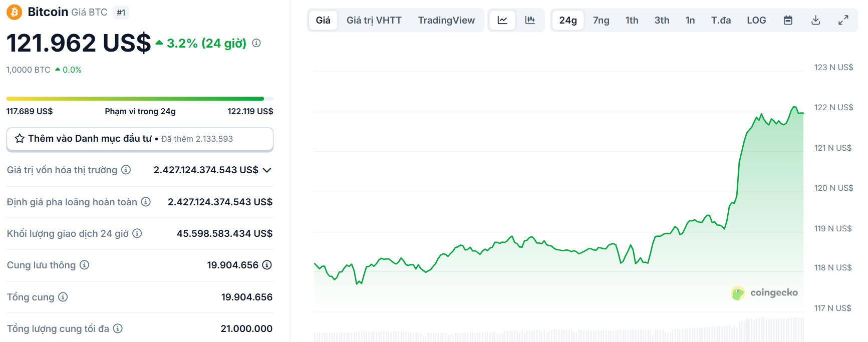The image size is (868, 342).
Task: Click the #1 rank badge
Action: [121, 13]
